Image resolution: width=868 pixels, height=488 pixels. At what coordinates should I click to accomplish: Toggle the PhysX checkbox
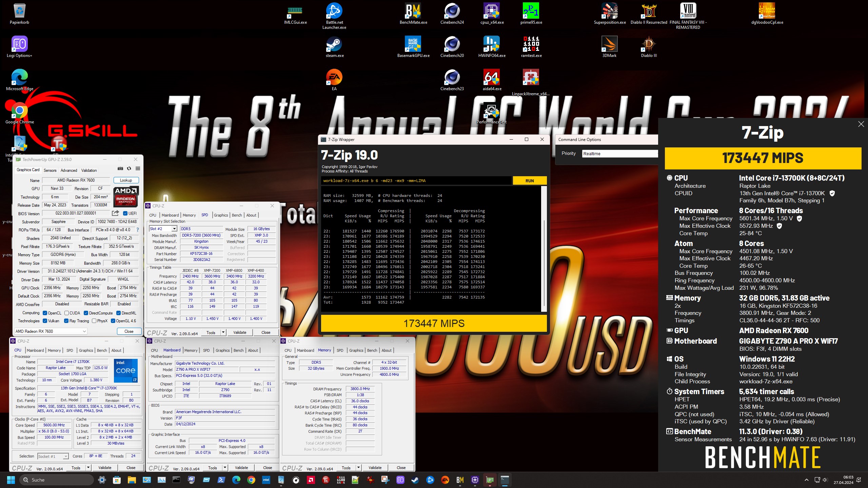pyautogui.click(x=94, y=321)
